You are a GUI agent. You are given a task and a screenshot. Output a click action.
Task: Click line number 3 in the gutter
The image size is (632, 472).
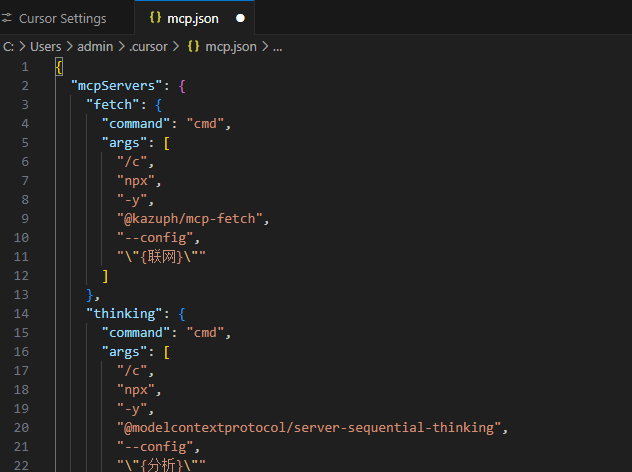tap(25, 105)
